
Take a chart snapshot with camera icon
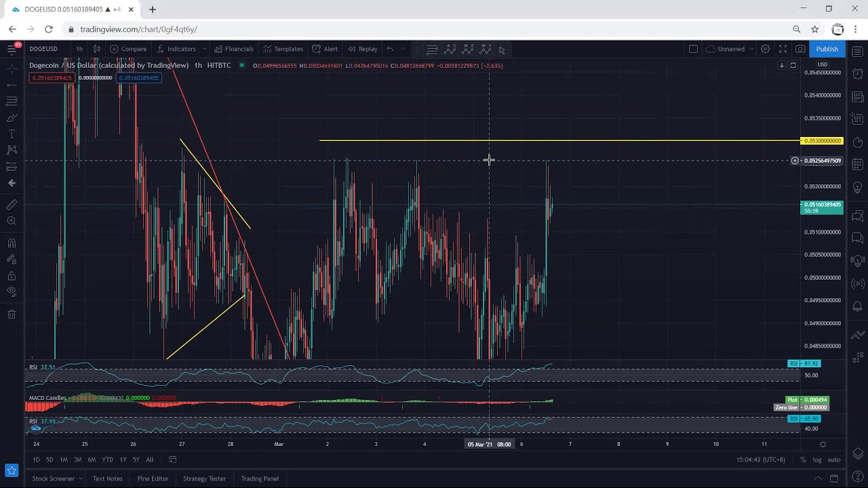tap(800, 49)
